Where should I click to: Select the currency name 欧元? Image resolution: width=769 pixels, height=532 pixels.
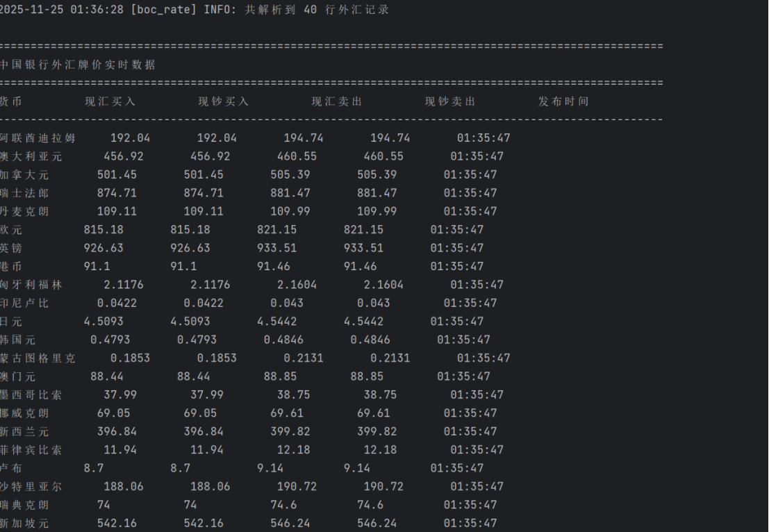tap(11, 230)
